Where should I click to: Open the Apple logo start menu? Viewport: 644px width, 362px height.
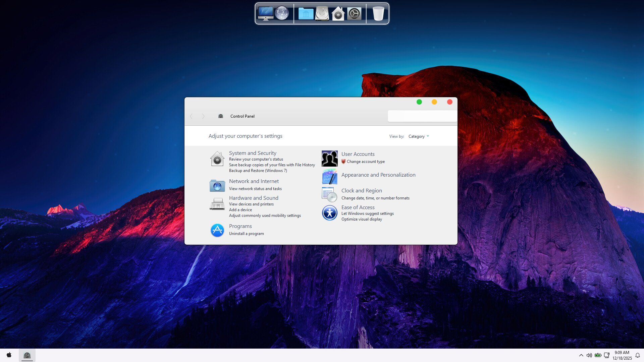[9, 355]
